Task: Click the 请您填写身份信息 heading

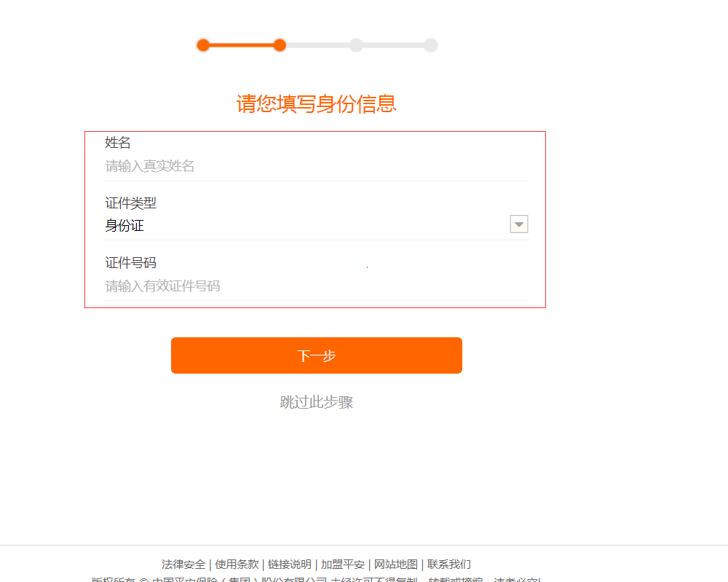Action: click(x=317, y=104)
